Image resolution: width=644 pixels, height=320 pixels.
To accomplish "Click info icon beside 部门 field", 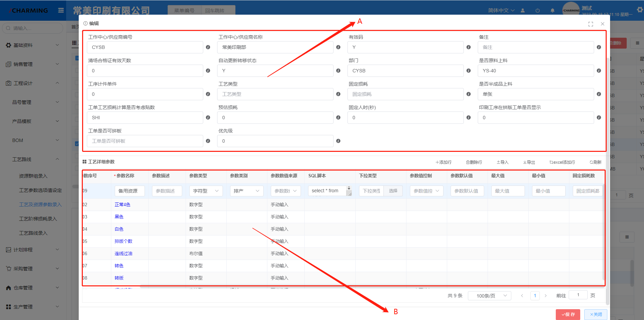I will pyautogui.click(x=469, y=71).
